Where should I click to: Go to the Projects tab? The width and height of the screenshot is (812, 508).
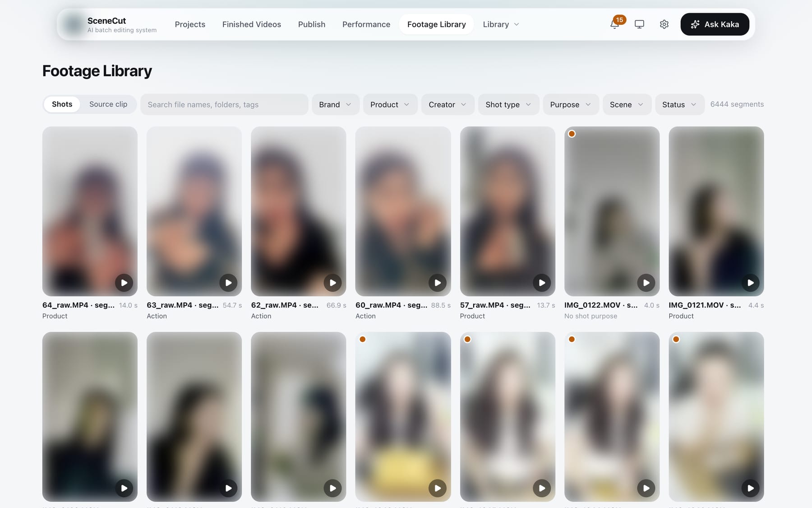click(x=190, y=24)
